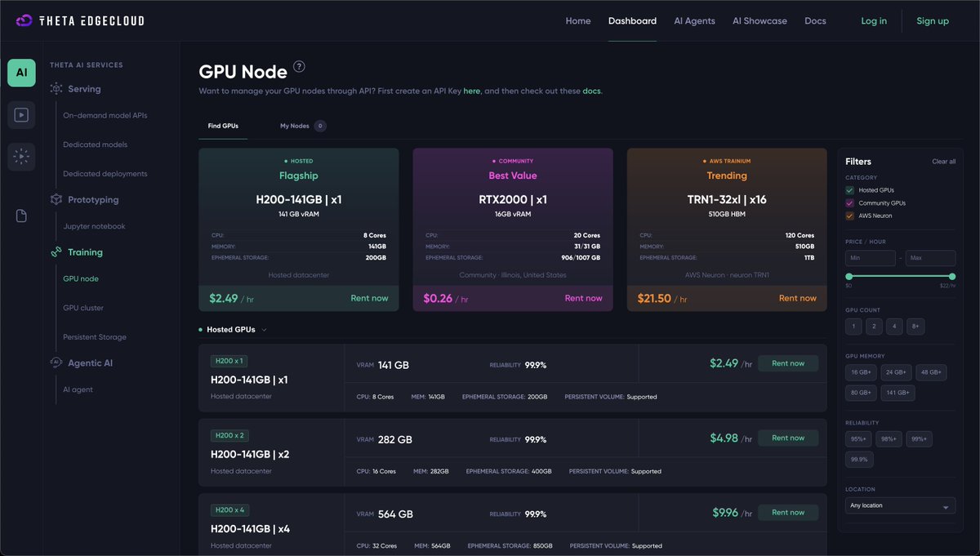Screen dimensions: 980x556
Task: Filter reliability by 99%+
Action: 919,439
